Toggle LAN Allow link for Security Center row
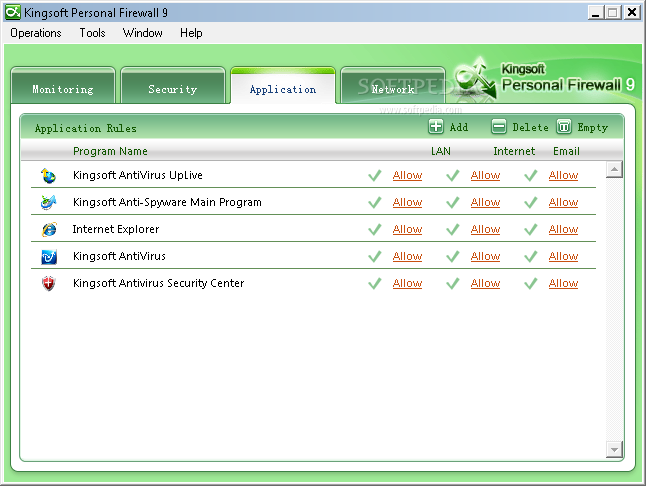This screenshot has height=486, width=646. (x=407, y=283)
